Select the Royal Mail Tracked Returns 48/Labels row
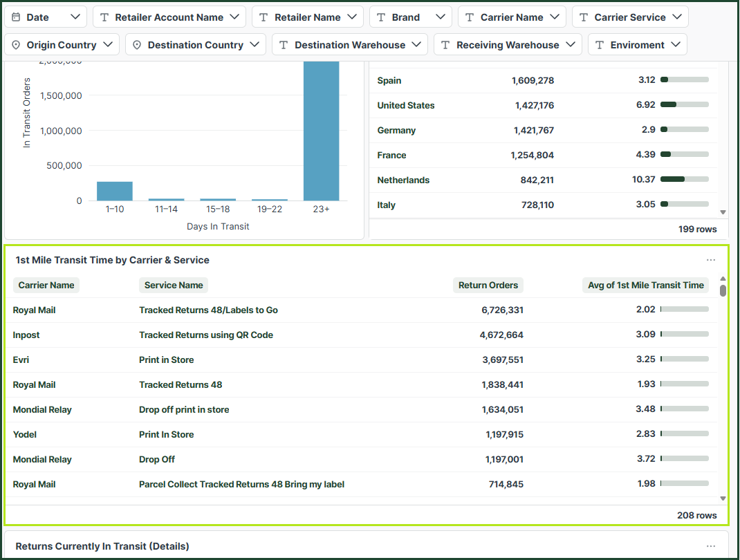 tap(361, 310)
